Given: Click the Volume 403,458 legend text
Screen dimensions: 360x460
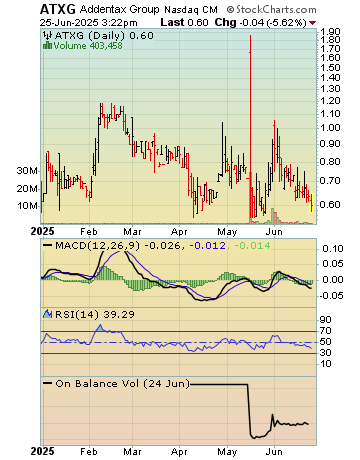Looking at the screenshot, I should 88,46.
